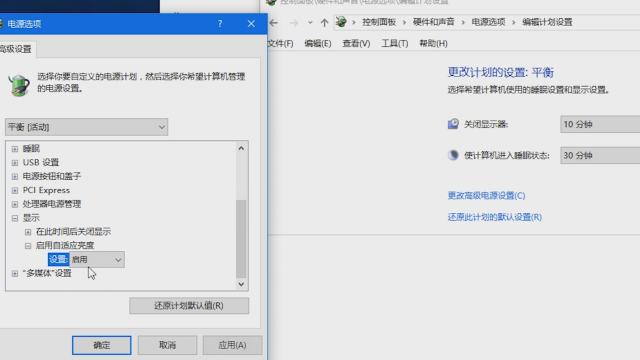The height and width of the screenshot is (360, 640).
Task: Open 更改高级电源设置(C) link
Action: 486,196
